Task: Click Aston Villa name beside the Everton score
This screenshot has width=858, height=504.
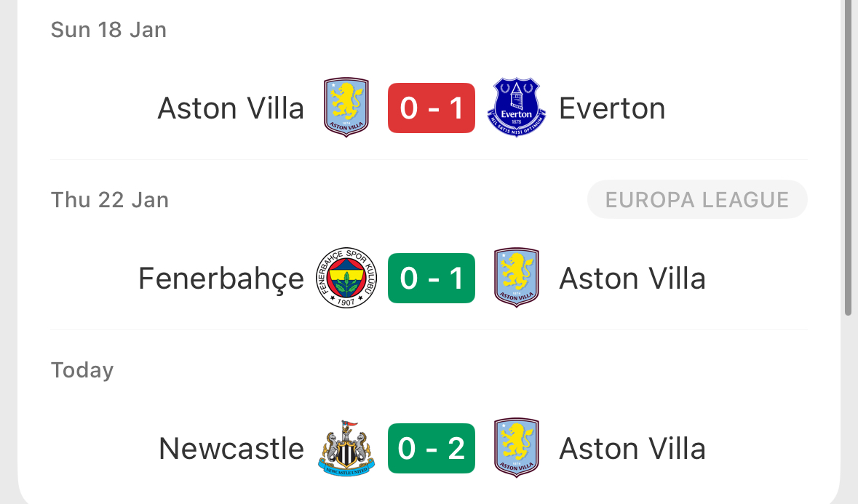Action: click(231, 108)
